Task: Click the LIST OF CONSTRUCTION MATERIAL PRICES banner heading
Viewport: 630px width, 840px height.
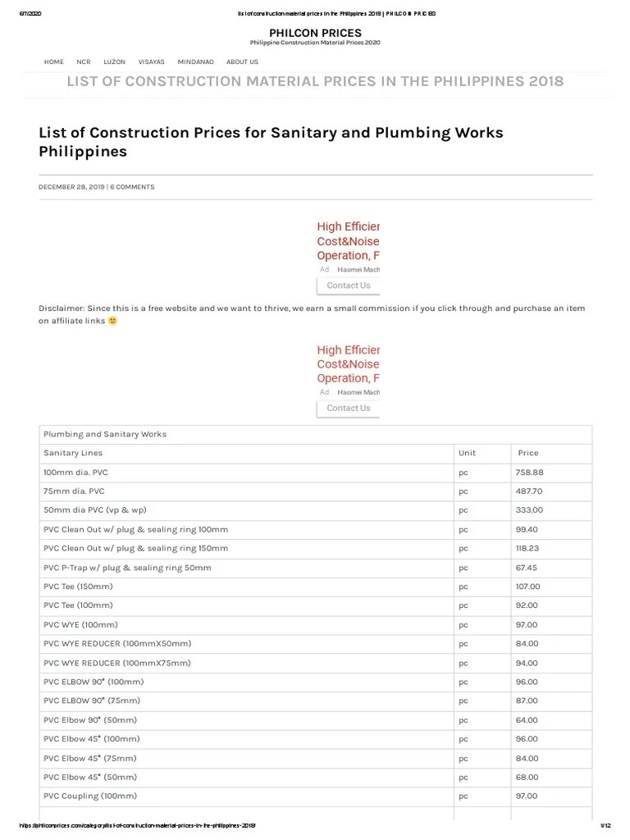Action: click(x=315, y=81)
